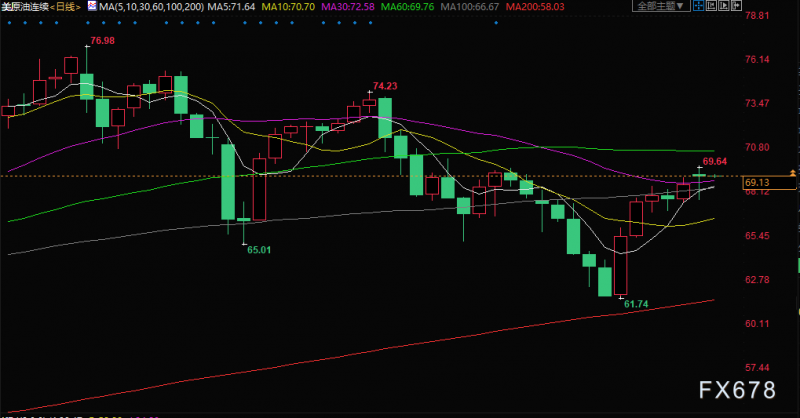Click the 78.81 axis price
The image size is (800, 418).
[x=757, y=16]
